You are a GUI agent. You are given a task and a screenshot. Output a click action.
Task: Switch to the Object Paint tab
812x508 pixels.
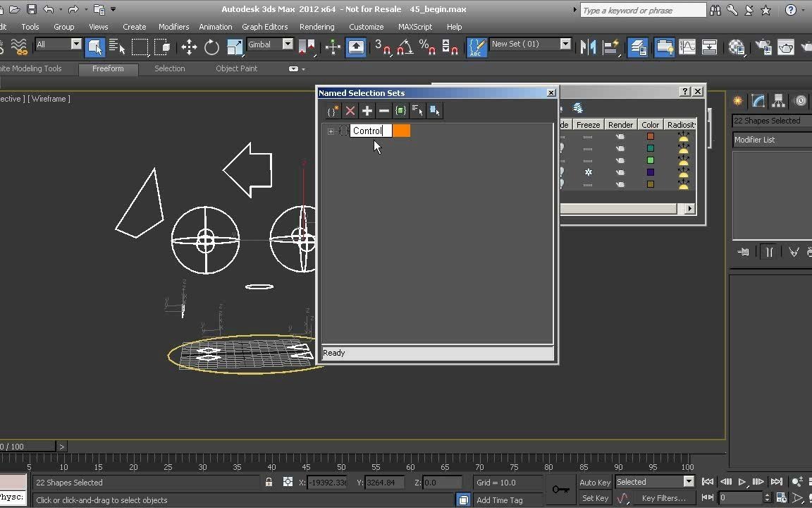coord(236,68)
